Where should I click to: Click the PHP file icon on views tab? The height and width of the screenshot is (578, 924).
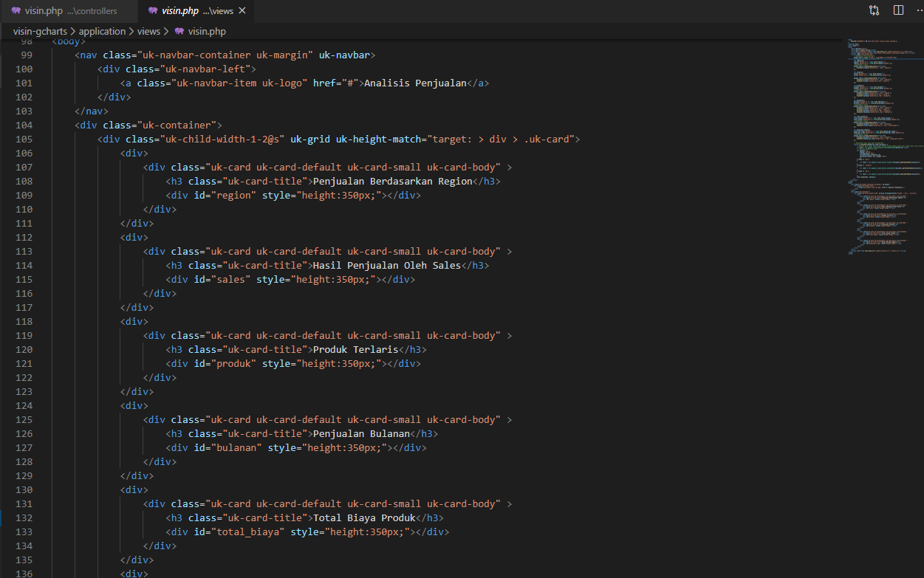153,11
